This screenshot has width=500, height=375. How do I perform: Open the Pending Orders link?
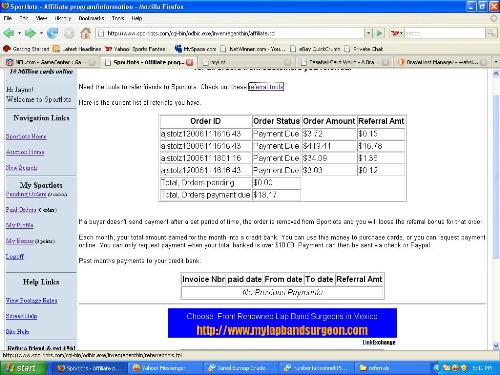click(26, 194)
